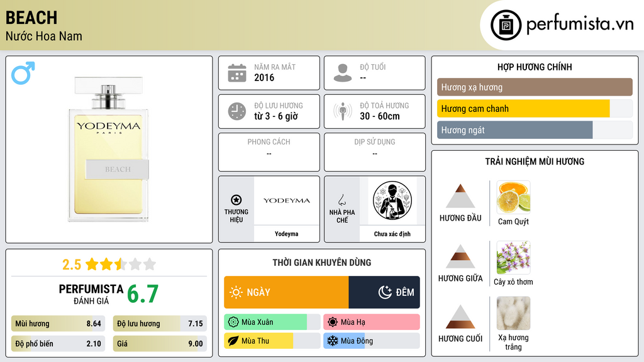Image resolution: width=644 pixels, height=362 pixels.
Task: Click the Hương ngát accord bar
Action: coord(535,130)
